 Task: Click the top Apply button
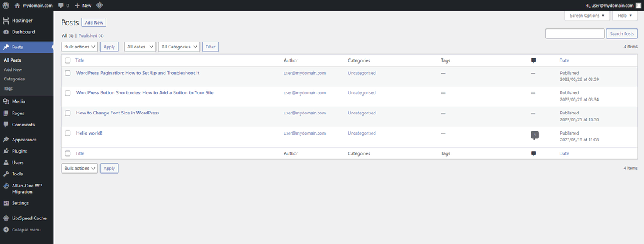109,47
